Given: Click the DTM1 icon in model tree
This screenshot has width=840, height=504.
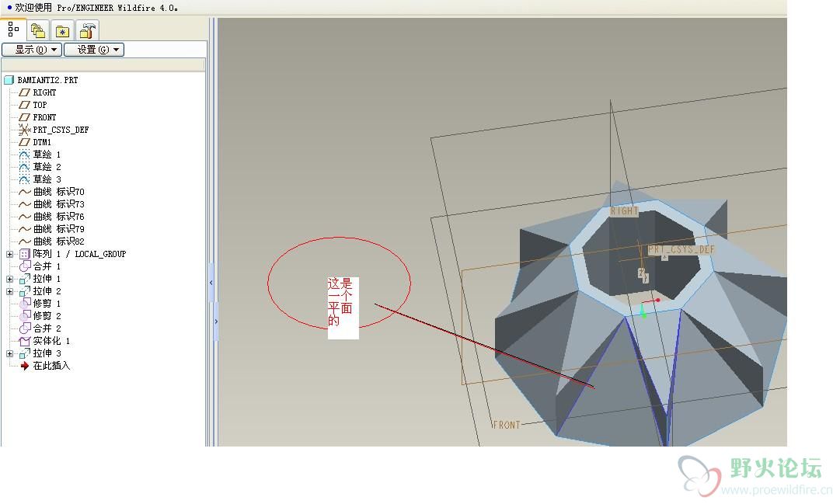Looking at the screenshot, I should pos(25,142).
